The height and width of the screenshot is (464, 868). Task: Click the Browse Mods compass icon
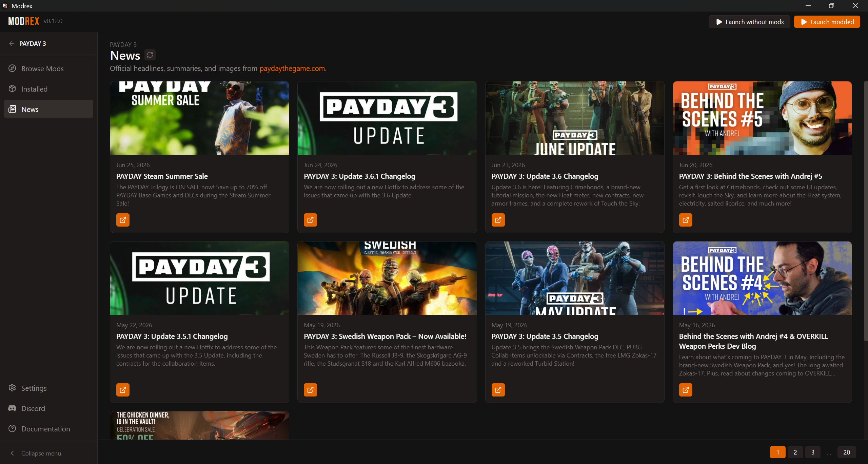click(12, 69)
